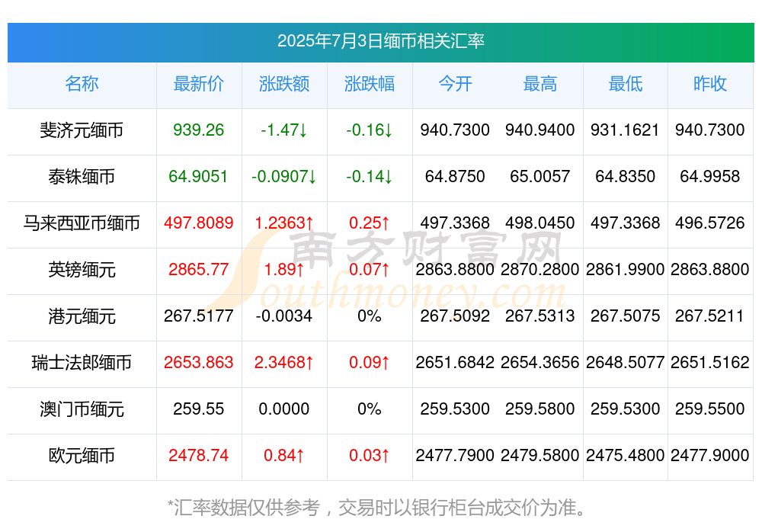Click the percent change 0.25↑
This screenshot has width=762, height=532.
click(370, 223)
